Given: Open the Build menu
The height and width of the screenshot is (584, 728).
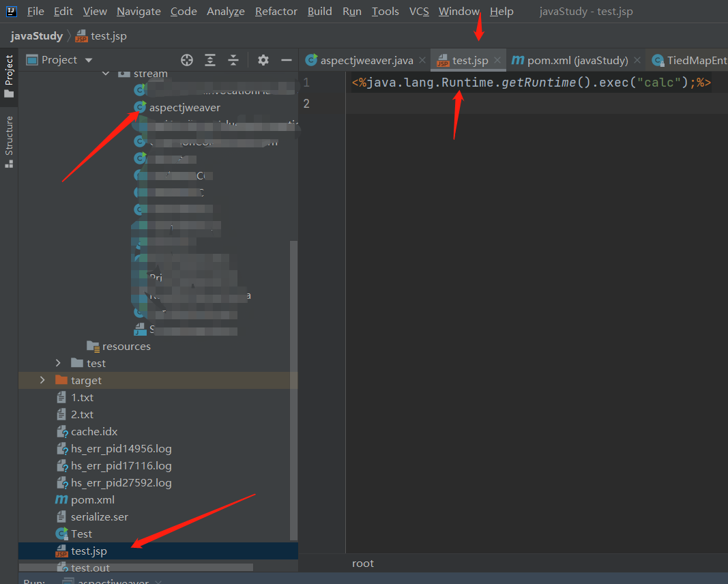Looking at the screenshot, I should [319, 11].
